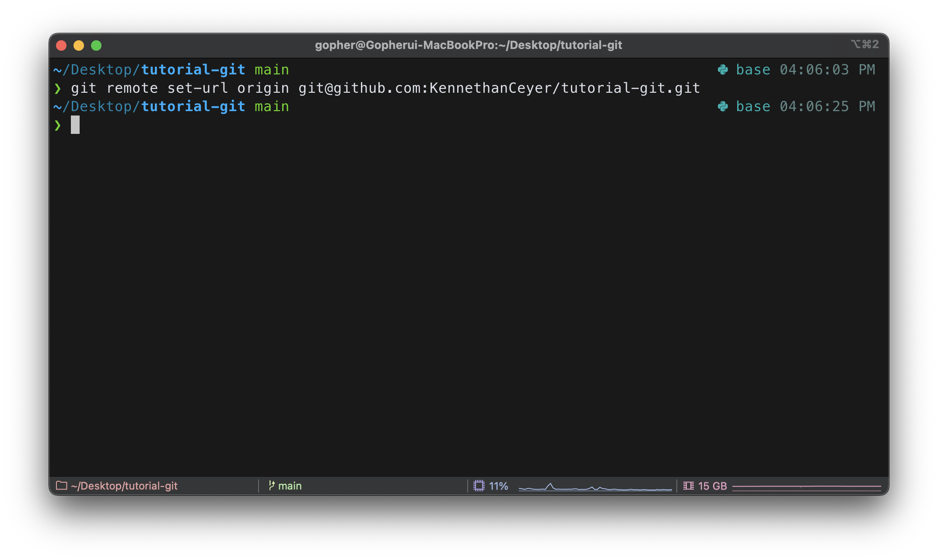Click the ⌥⌘2 window shortcut indicator
This screenshot has width=938, height=560.
[864, 44]
